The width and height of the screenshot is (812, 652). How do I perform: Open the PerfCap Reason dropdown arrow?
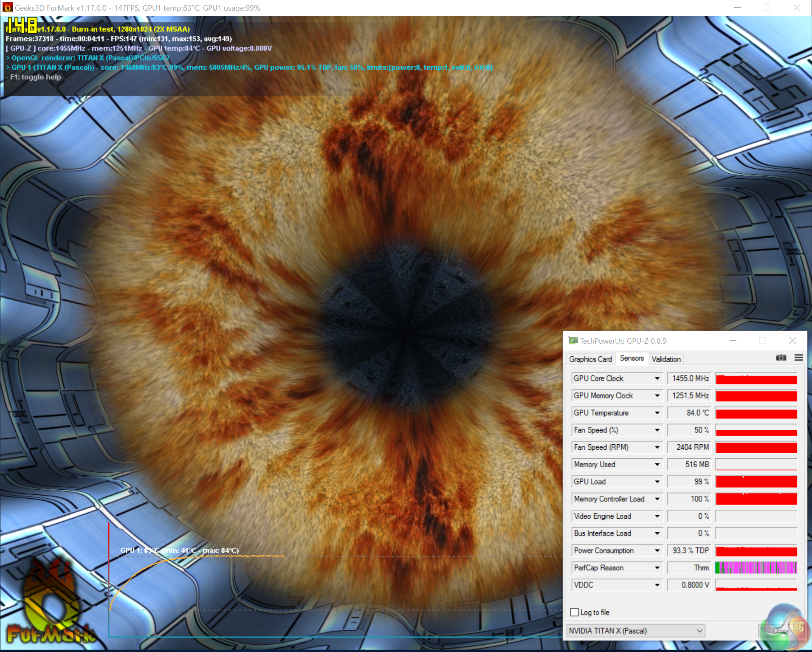(x=657, y=568)
